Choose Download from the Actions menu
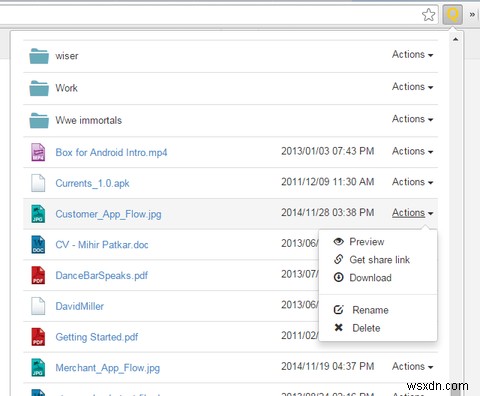 pyautogui.click(x=378, y=277)
